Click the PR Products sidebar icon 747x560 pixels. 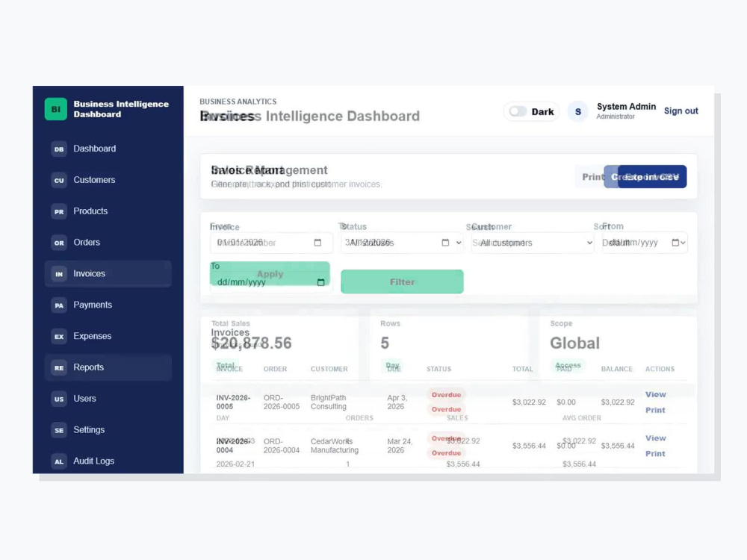point(58,211)
